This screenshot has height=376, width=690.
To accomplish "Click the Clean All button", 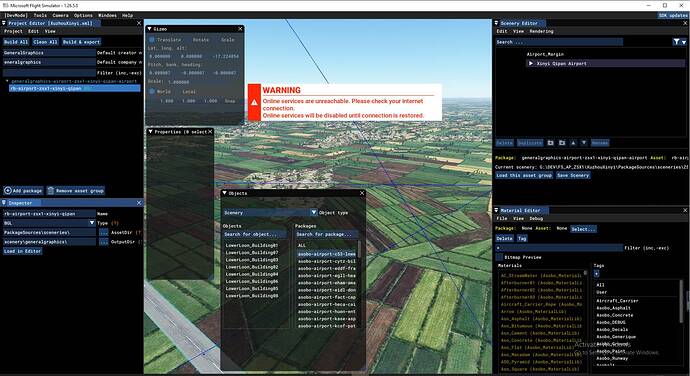I will (45, 42).
